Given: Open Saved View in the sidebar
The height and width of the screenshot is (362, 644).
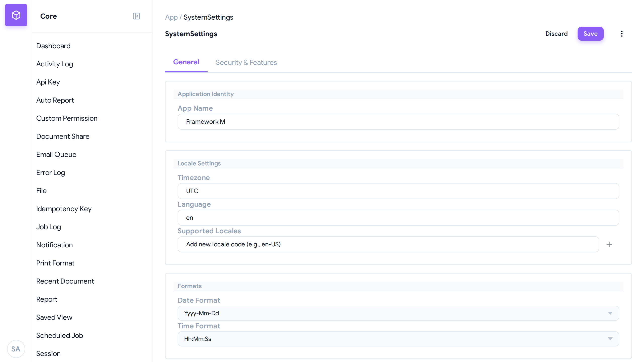Looking at the screenshot, I should [54, 317].
